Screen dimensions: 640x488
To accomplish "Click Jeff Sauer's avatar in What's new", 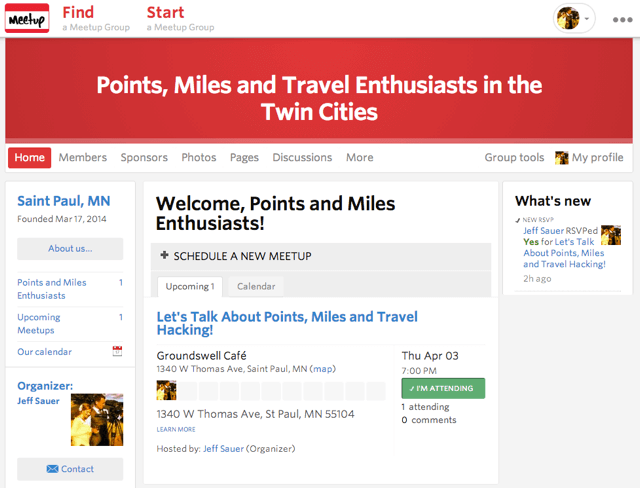I will coord(611,236).
